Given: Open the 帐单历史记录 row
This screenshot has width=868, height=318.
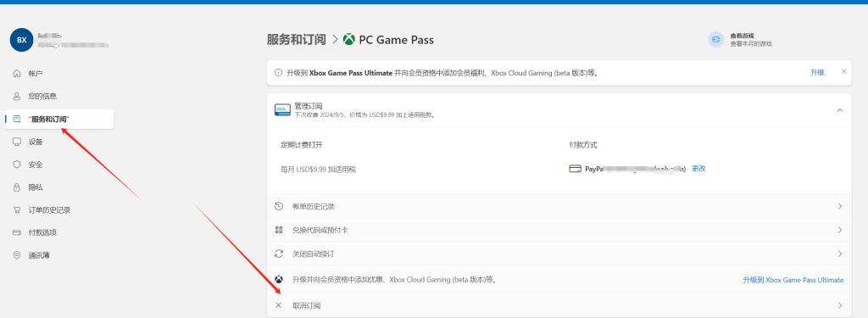Looking at the screenshot, I should (559, 206).
